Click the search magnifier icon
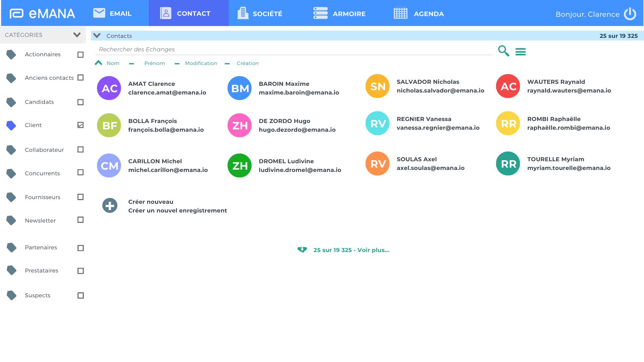644x362 pixels. (503, 51)
